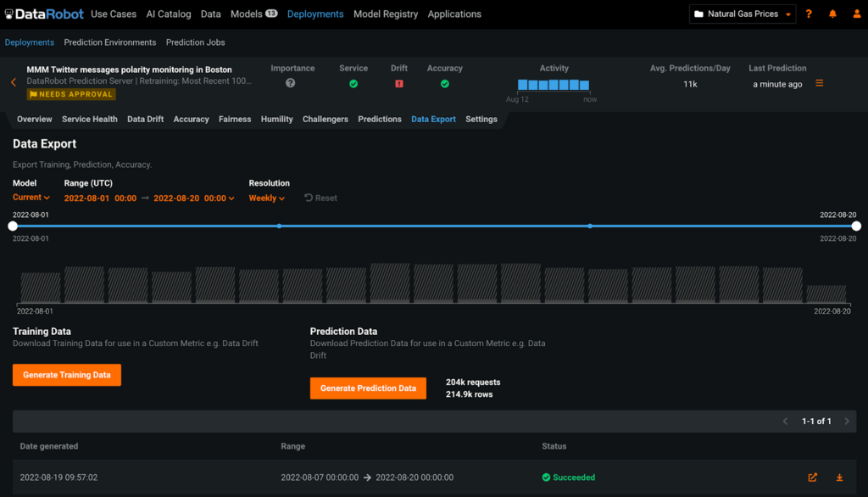Open the Natural Gas Prices project picker
This screenshot has width=868, height=497.
point(742,14)
